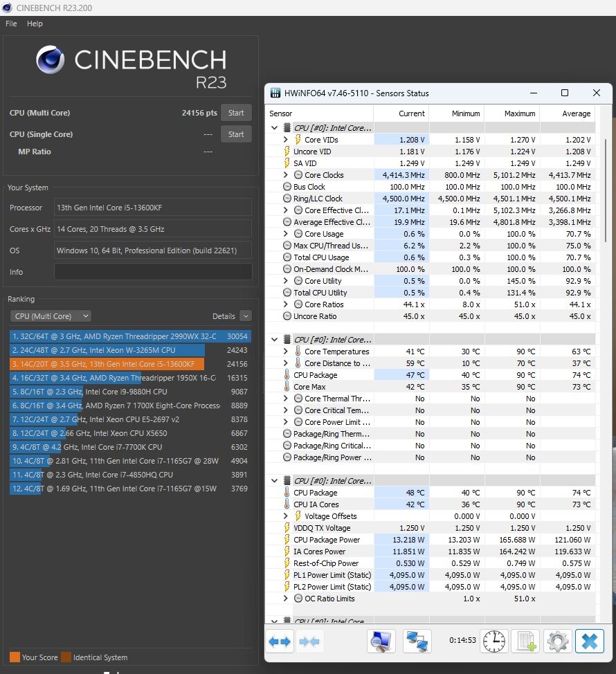Open the remote monitor icon with magnifier
The image size is (616, 674).
[x=381, y=641]
